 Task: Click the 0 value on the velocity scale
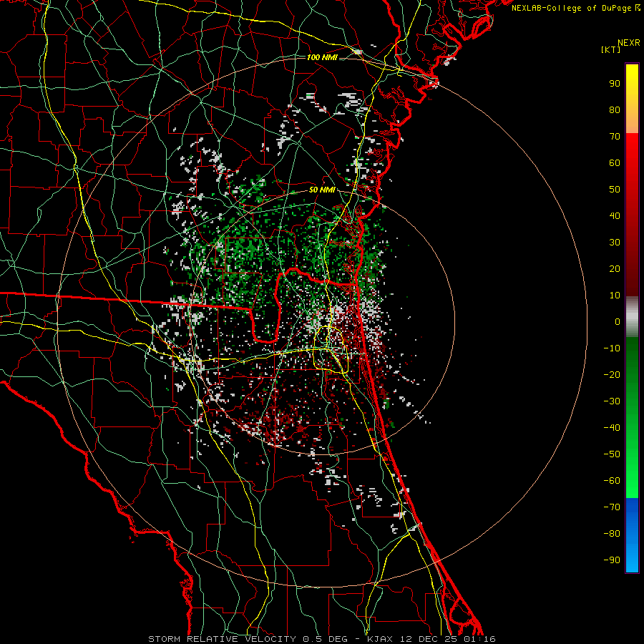(618, 322)
